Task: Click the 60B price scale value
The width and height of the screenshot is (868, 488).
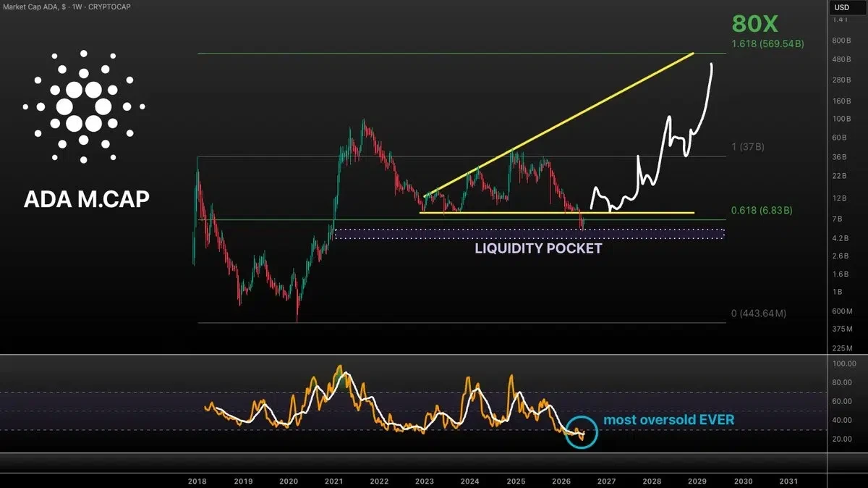Action: click(841, 138)
